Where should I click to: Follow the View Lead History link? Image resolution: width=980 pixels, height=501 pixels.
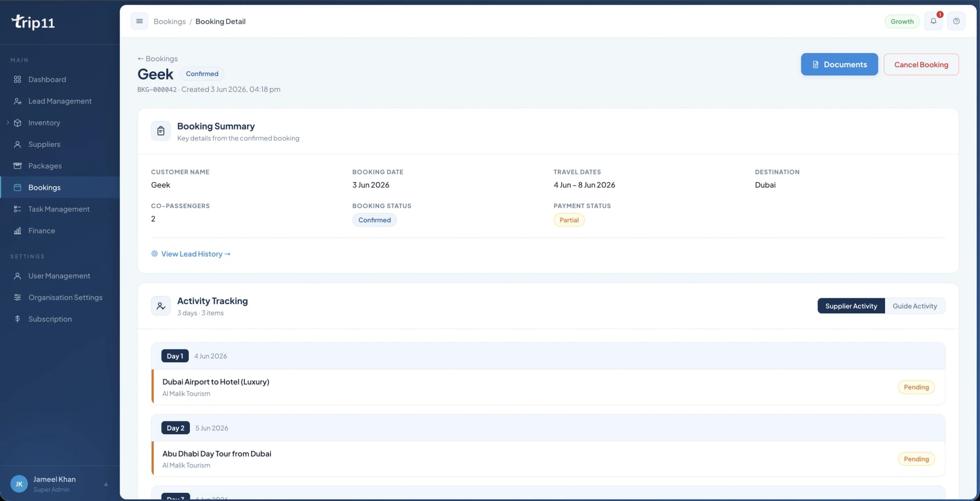tap(195, 254)
